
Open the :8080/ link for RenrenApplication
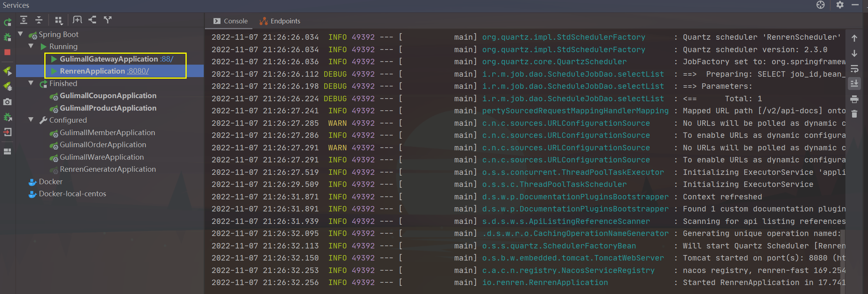(x=138, y=71)
